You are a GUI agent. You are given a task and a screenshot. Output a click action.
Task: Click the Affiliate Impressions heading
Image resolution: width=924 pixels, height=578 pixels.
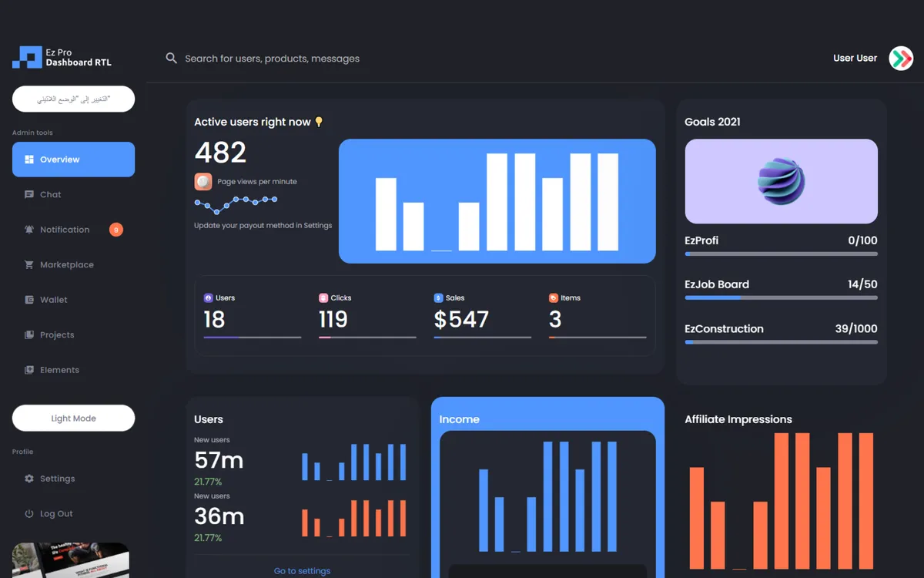[738, 419]
